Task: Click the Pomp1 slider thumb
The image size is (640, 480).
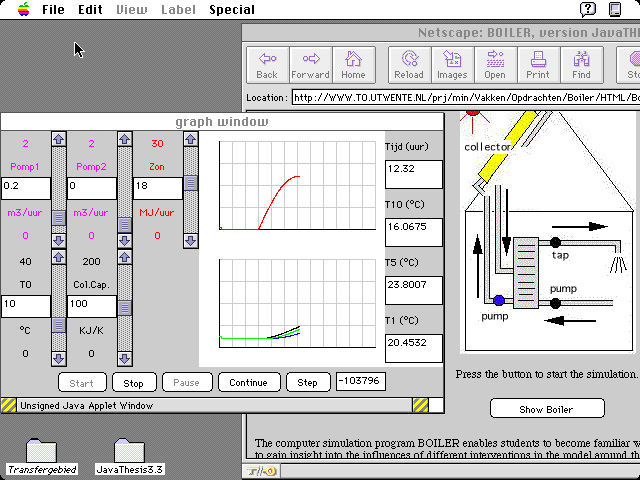Action: pyautogui.click(x=59, y=218)
